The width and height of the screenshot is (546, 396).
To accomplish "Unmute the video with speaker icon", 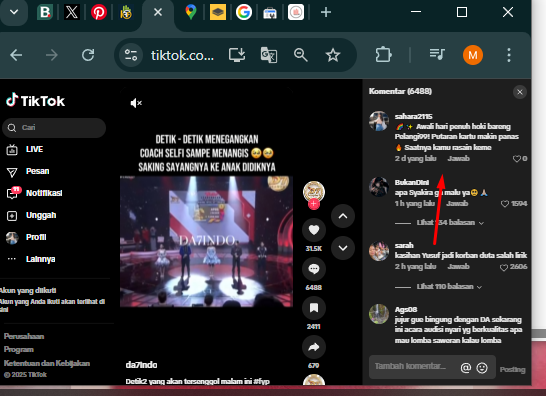I will coord(136,103).
